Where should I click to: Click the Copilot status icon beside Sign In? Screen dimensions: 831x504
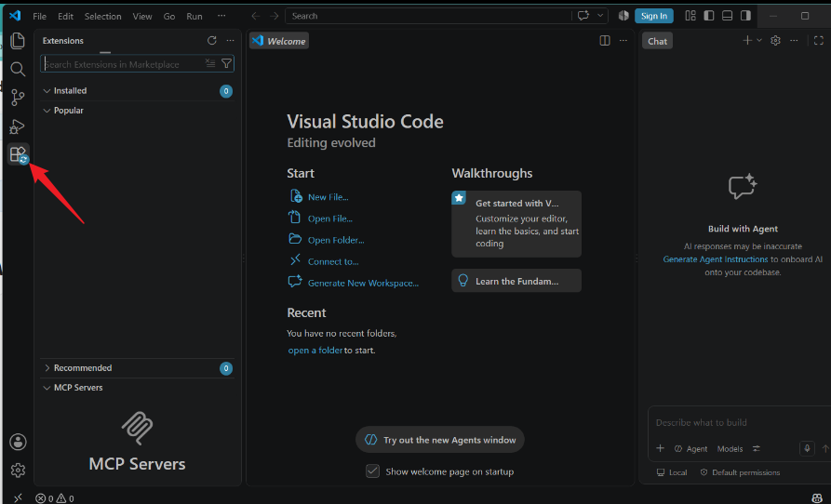tap(623, 16)
